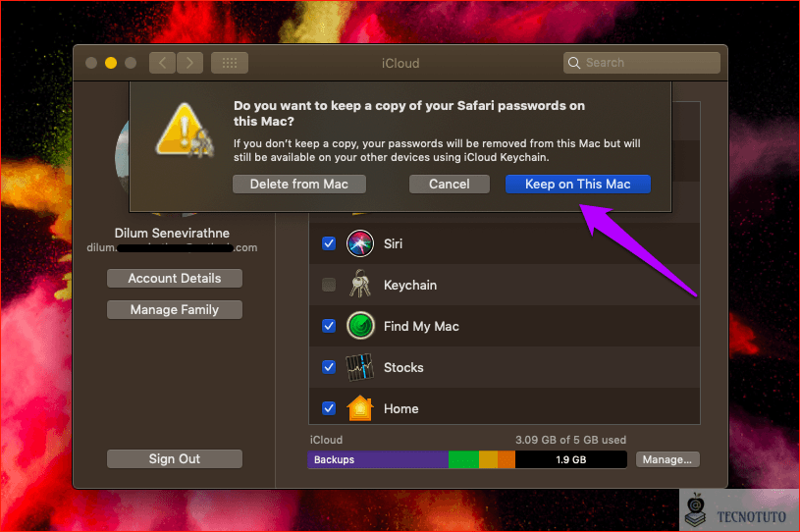Click the yellow minimize window button
The image size is (800, 532).
pyautogui.click(x=111, y=63)
